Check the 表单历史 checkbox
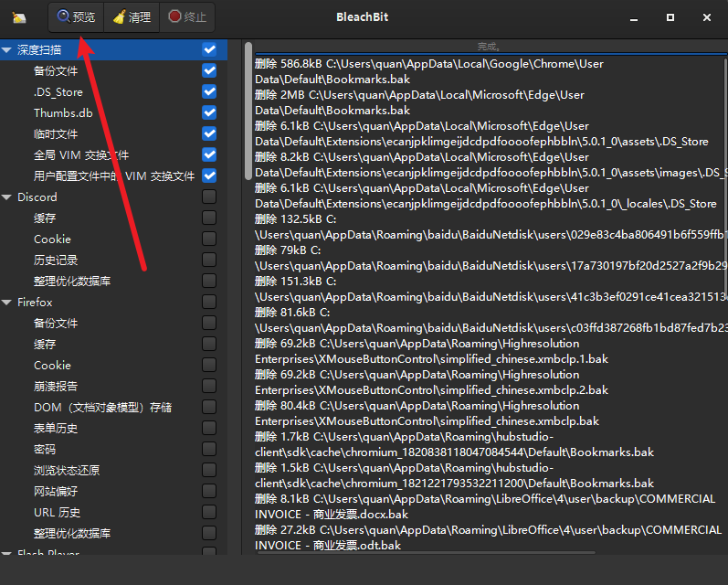The height and width of the screenshot is (585, 728). pyautogui.click(x=209, y=428)
